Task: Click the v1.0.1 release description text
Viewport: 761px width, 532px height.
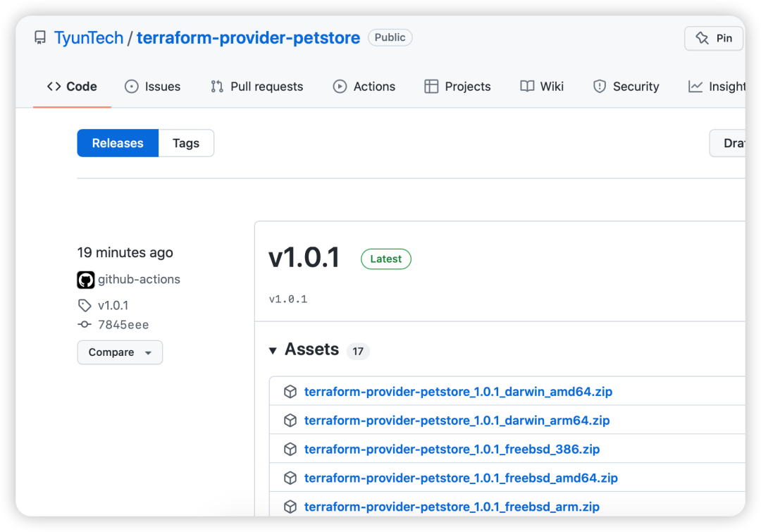Action: coord(288,299)
